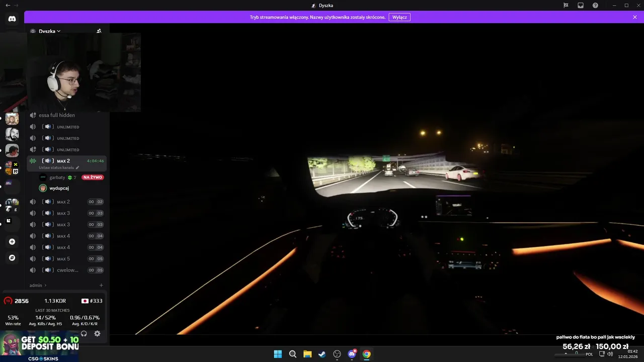Screen dimensions: 644x362
Task: Join essa full hidden voice channel
Action: point(67,115)
